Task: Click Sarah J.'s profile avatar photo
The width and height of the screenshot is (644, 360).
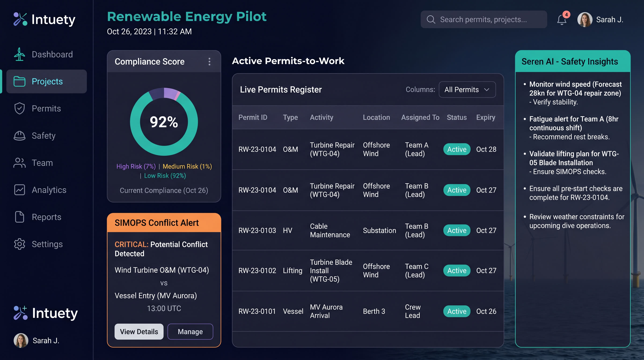Action: tap(585, 19)
